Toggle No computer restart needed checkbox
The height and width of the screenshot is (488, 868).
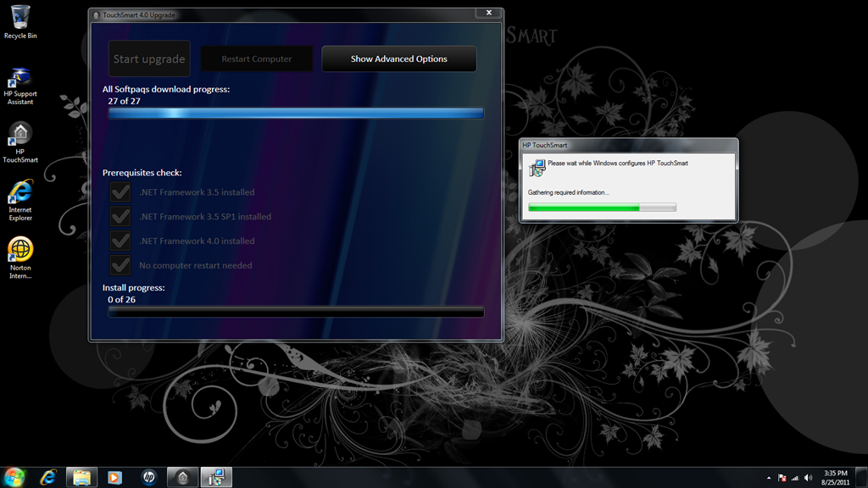120,265
